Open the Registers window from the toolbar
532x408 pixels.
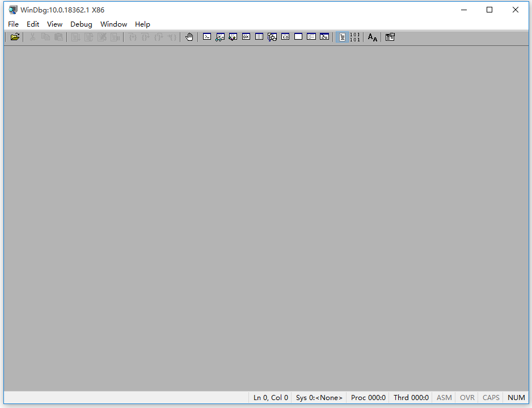click(x=246, y=37)
